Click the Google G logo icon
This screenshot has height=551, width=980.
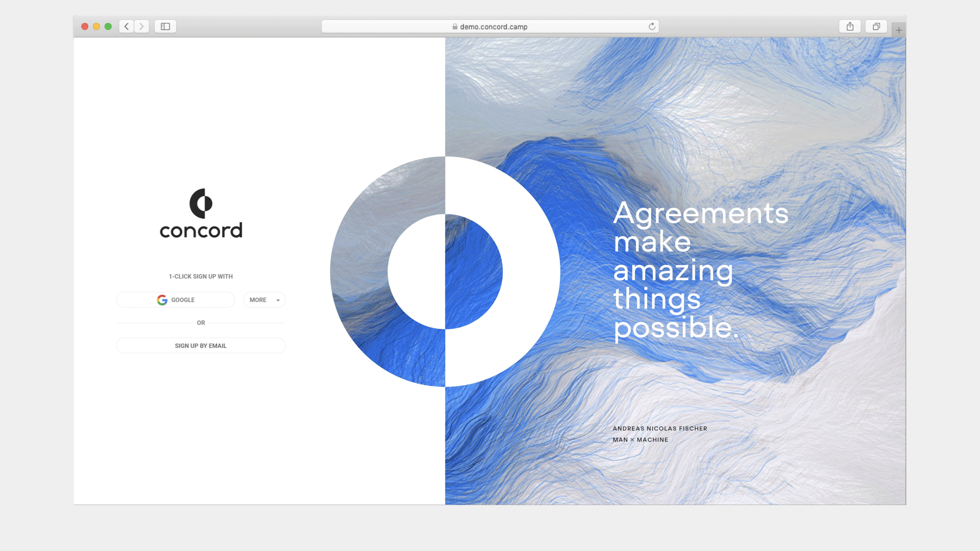pos(162,300)
